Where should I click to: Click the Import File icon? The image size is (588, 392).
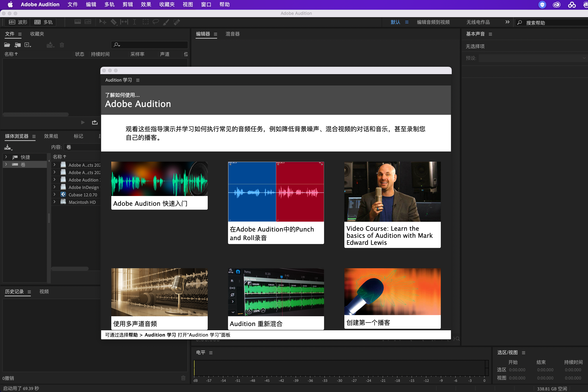coord(18,45)
